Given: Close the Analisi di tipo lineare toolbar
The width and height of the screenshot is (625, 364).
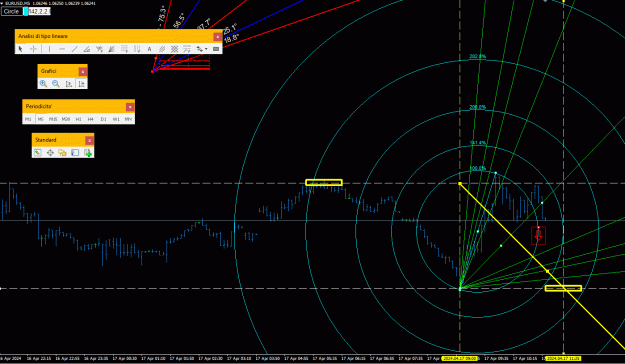Looking at the screenshot, I should point(217,37).
